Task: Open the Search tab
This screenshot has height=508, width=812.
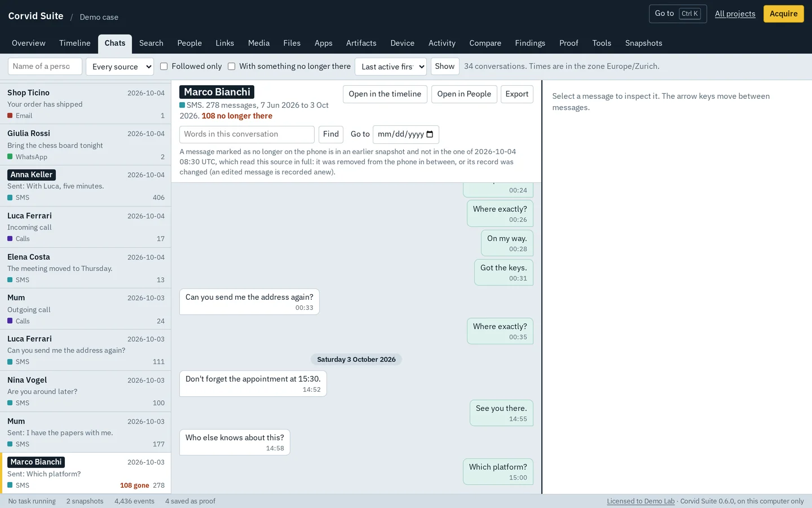Action: 151,43
